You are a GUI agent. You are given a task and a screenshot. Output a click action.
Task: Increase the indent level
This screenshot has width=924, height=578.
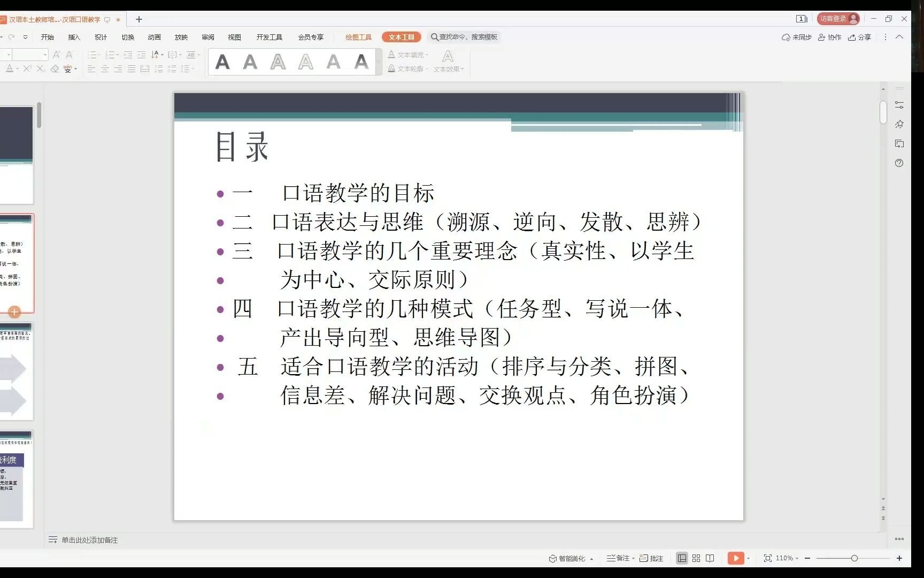point(141,55)
